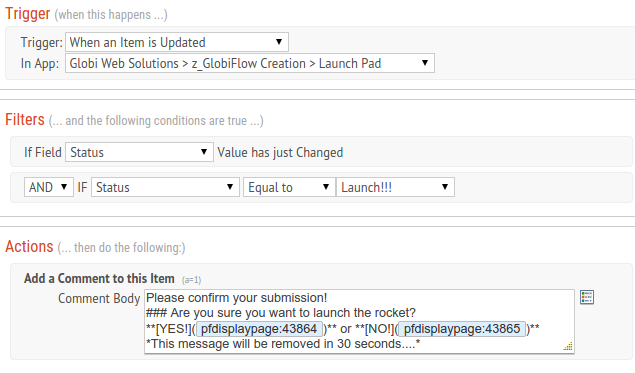Click the Filters section heading
The image size is (635, 373).
coord(25,120)
